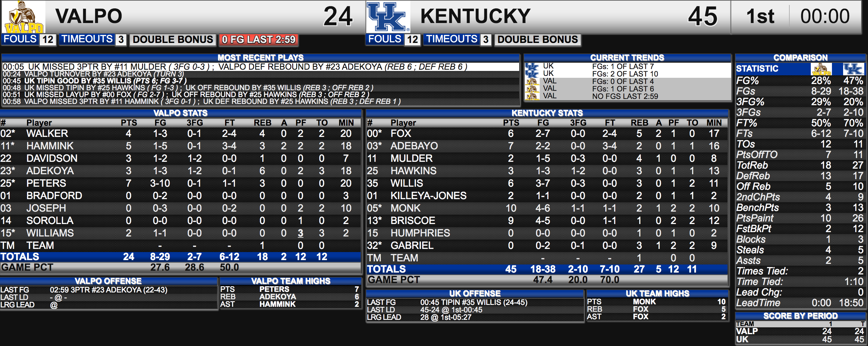
Task: Select PETERS row in Valpo stats
Action: click(180, 183)
